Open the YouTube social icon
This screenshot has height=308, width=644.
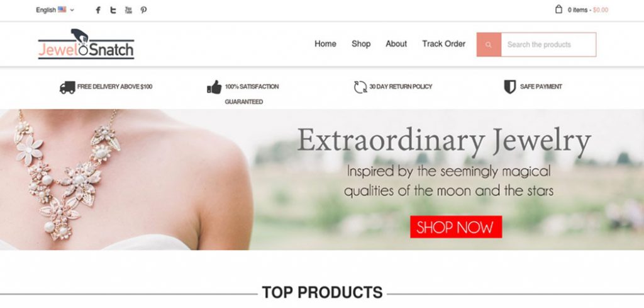point(128,10)
